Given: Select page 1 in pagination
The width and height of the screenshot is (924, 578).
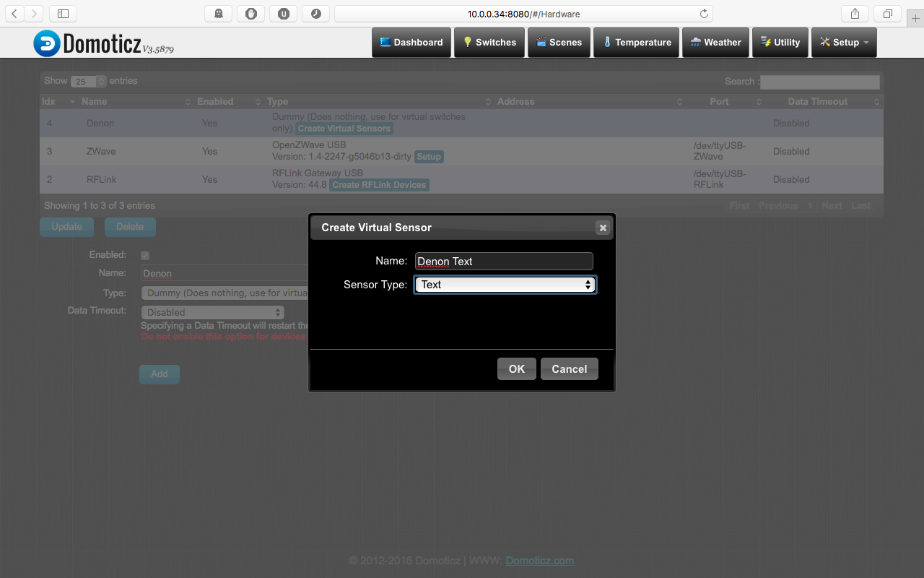Looking at the screenshot, I should tap(810, 206).
